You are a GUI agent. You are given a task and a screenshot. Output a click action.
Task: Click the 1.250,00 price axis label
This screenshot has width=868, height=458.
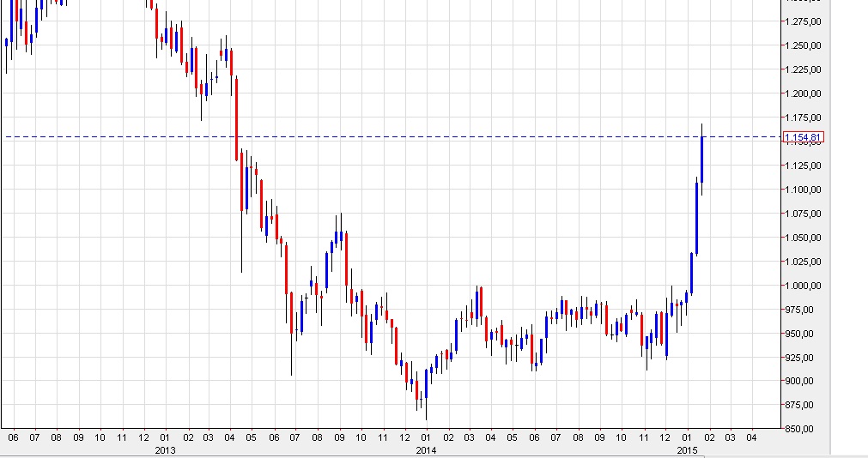click(x=804, y=45)
